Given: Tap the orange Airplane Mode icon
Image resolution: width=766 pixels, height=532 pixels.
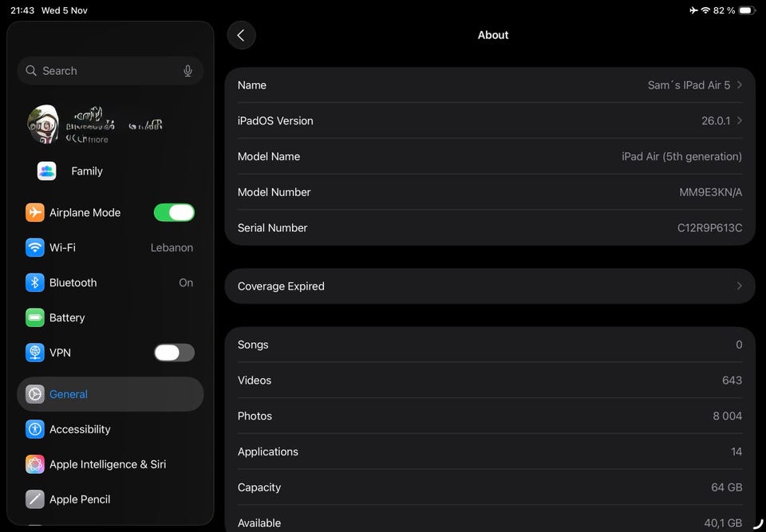Looking at the screenshot, I should (x=34, y=212).
